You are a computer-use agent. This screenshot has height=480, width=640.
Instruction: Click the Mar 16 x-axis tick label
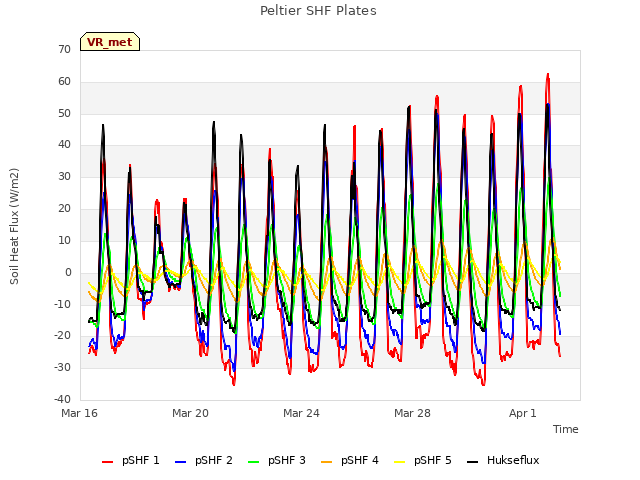(x=80, y=413)
